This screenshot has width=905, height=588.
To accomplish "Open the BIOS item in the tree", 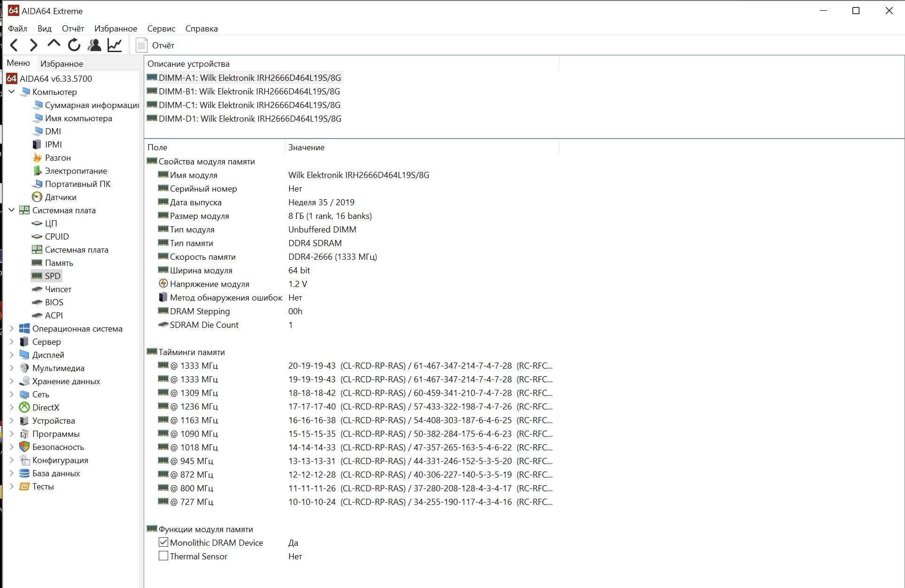I will coord(47,302).
